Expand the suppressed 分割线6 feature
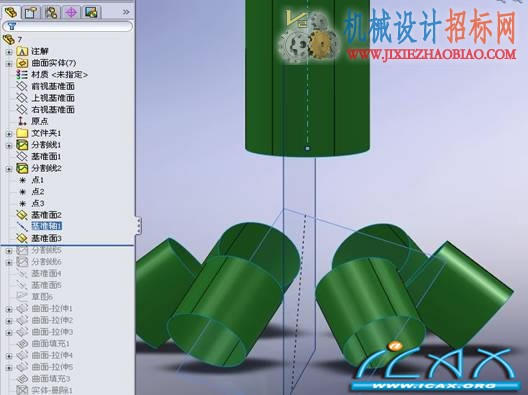This screenshot has width=528, height=395. [9, 262]
